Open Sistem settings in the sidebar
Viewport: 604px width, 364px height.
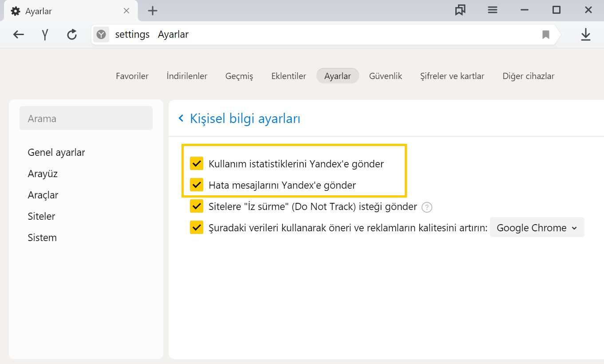tap(42, 237)
